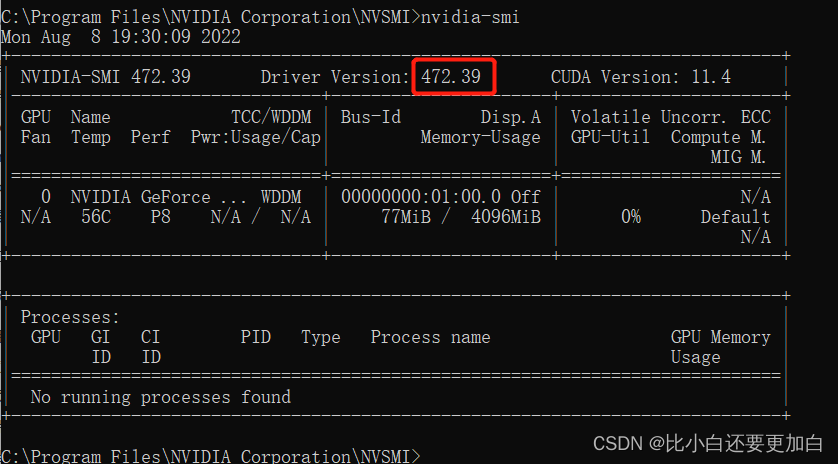Screen dimensions: 838x464
Task: Click the Process name column header
Action: (x=430, y=337)
